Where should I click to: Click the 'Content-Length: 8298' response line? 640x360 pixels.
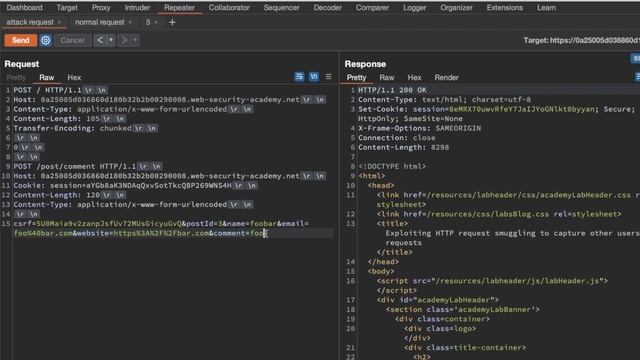tap(403, 147)
